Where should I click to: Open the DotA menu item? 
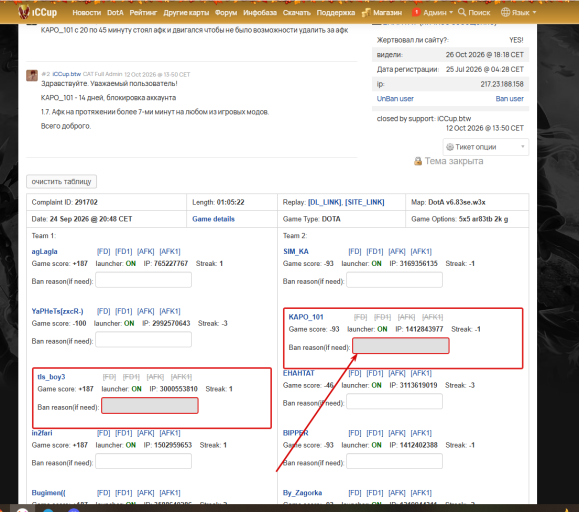[115, 13]
